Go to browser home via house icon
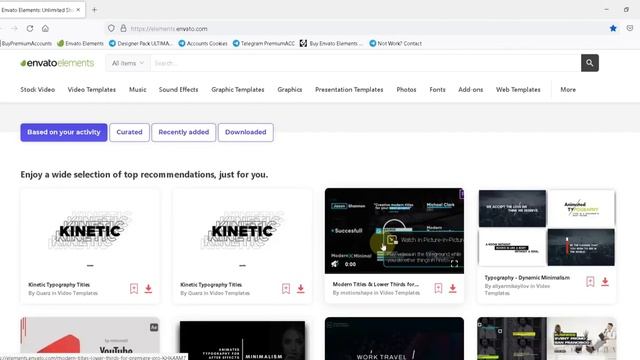 pyautogui.click(x=45, y=29)
